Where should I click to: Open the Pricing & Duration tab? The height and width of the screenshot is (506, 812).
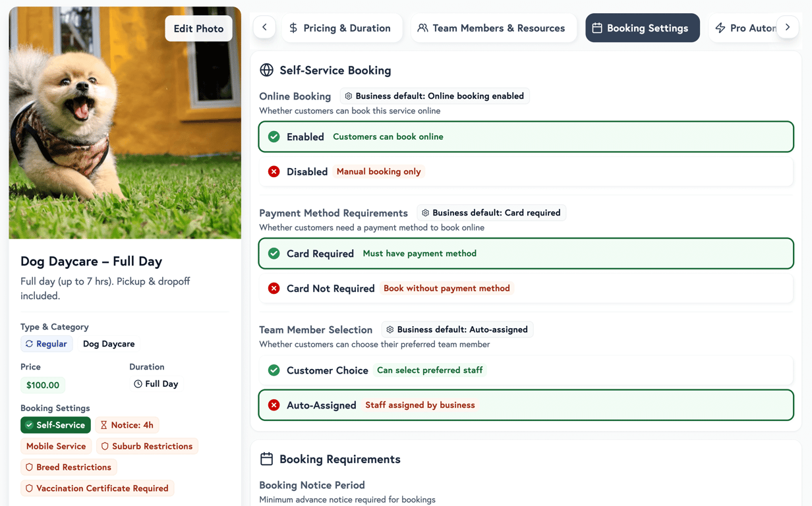click(x=340, y=28)
